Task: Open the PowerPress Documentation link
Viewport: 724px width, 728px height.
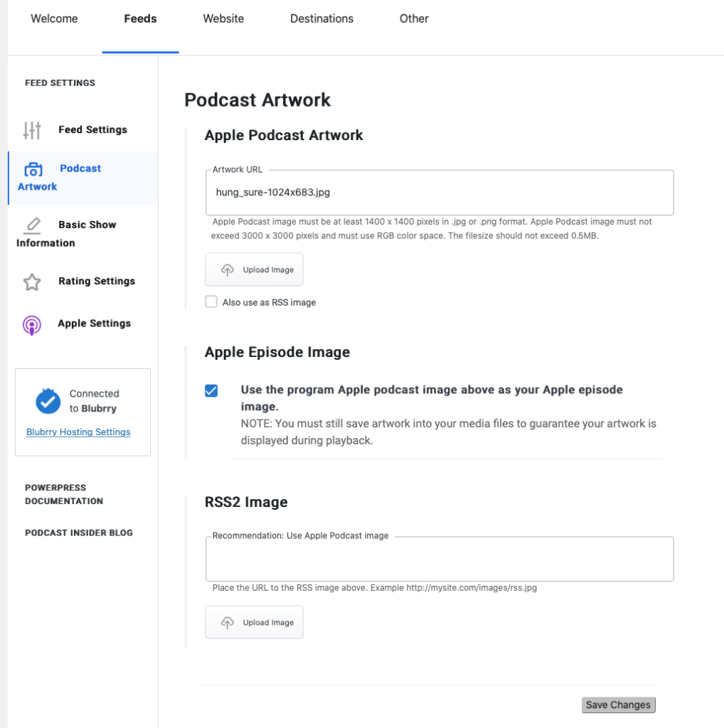Action: [64, 495]
